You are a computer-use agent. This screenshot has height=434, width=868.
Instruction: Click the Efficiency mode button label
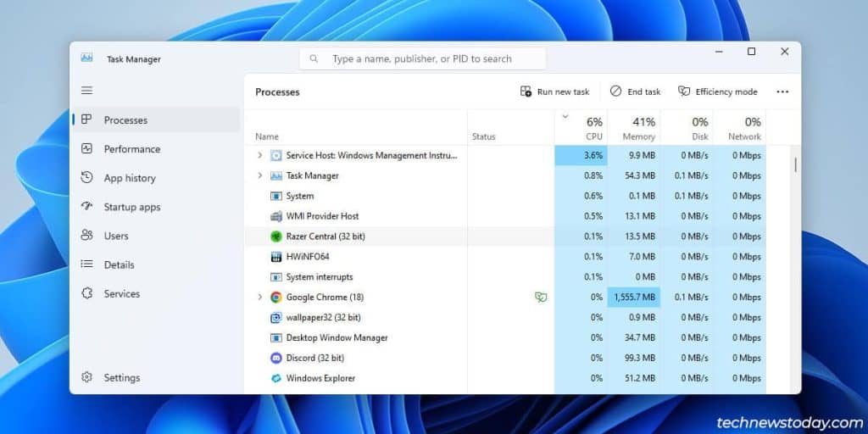(726, 92)
